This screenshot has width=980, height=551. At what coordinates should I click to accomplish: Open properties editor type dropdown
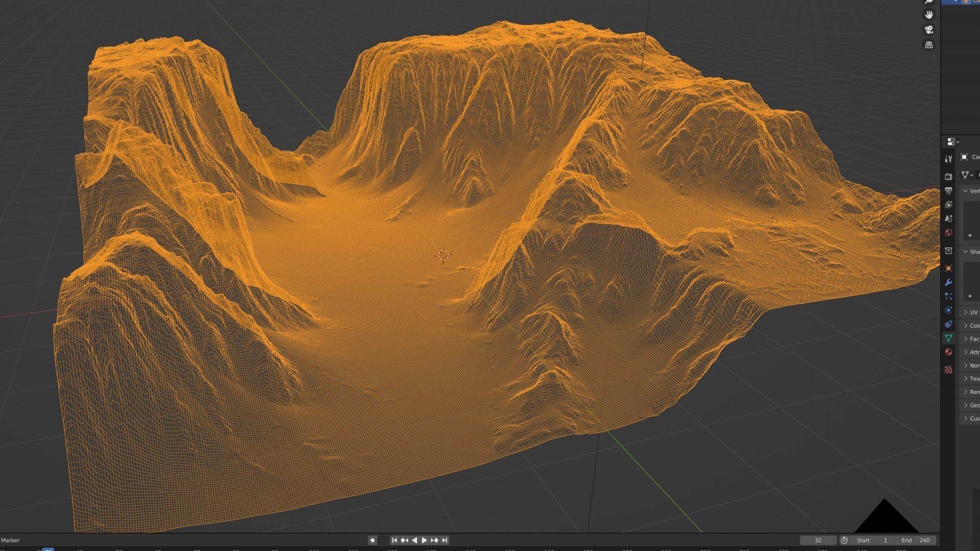coord(953,142)
